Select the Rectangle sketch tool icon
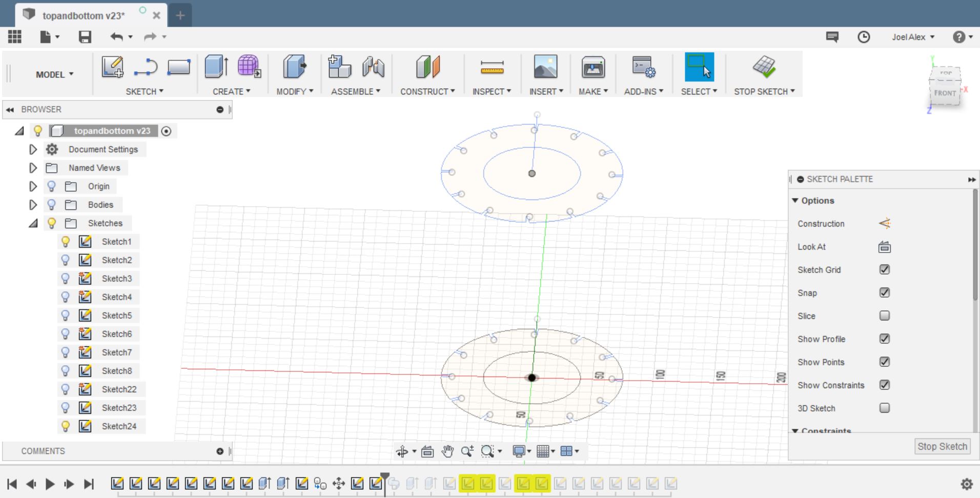This screenshot has height=498, width=980. tap(179, 67)
